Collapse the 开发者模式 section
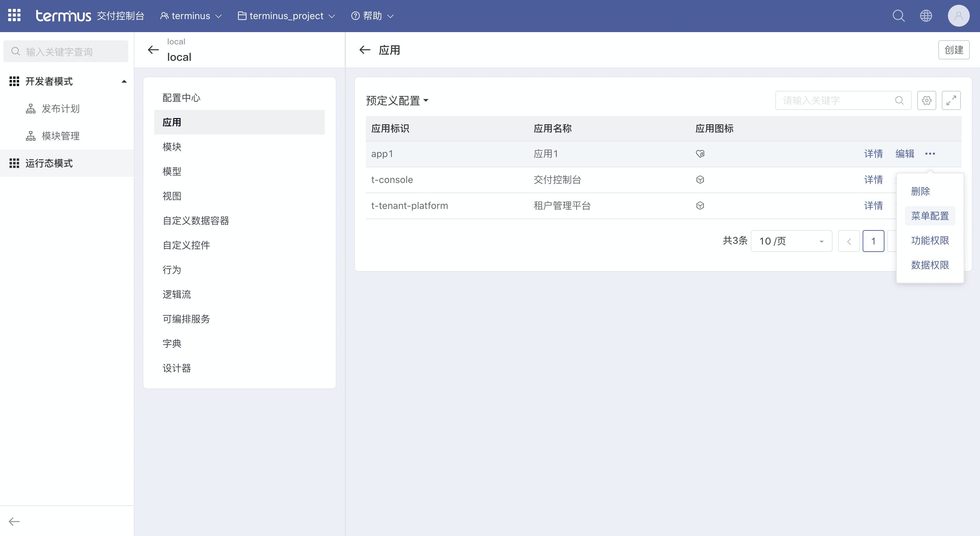 click(x=124, y=82)
